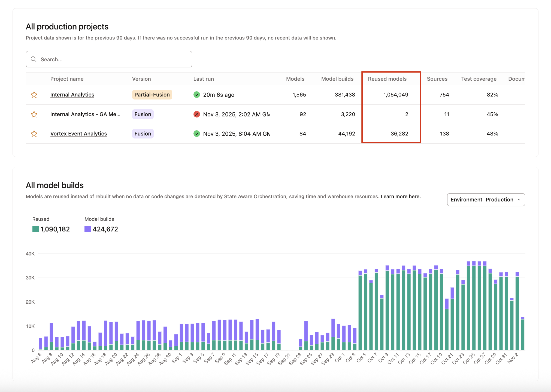
Task: Toggle the favorite star on the GA project
Action: click(34, 114)
